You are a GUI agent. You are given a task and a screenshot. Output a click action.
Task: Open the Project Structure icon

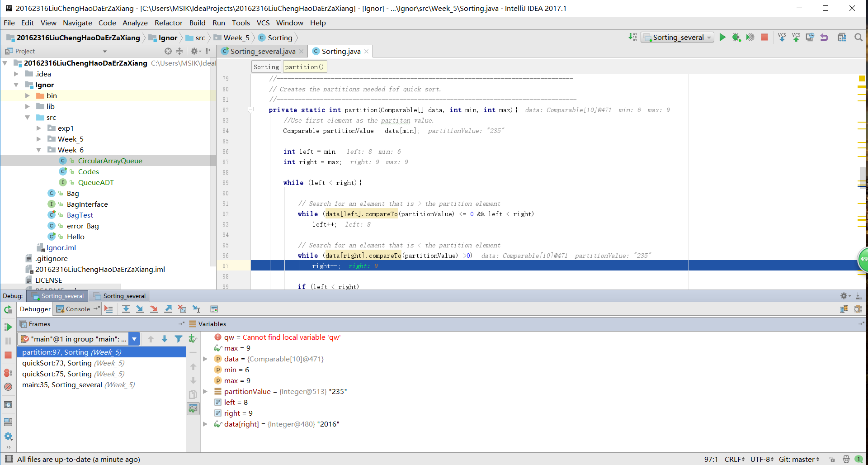click(842, 37)
